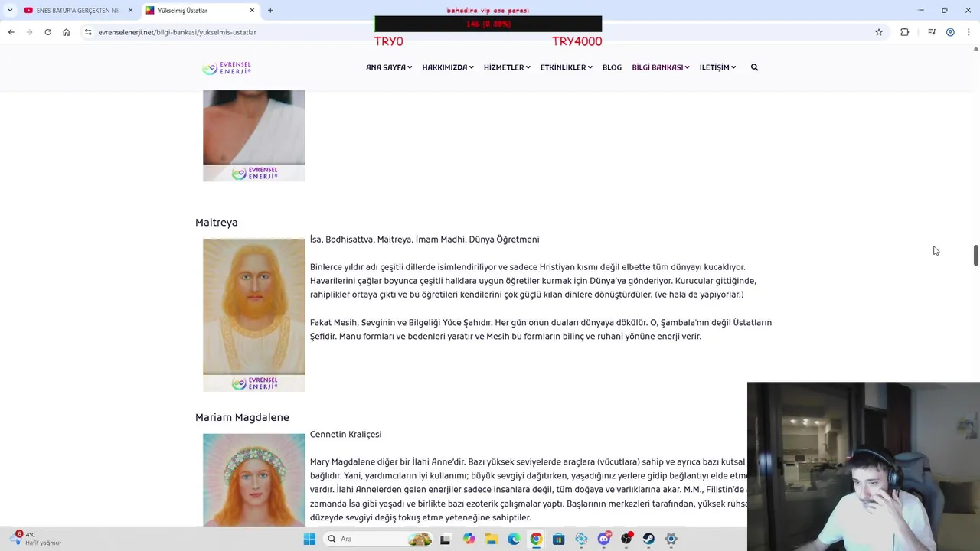This screenshot has width=980, height=551.
Task: Click the donation goal progress bar
Action: pos(488,24)
